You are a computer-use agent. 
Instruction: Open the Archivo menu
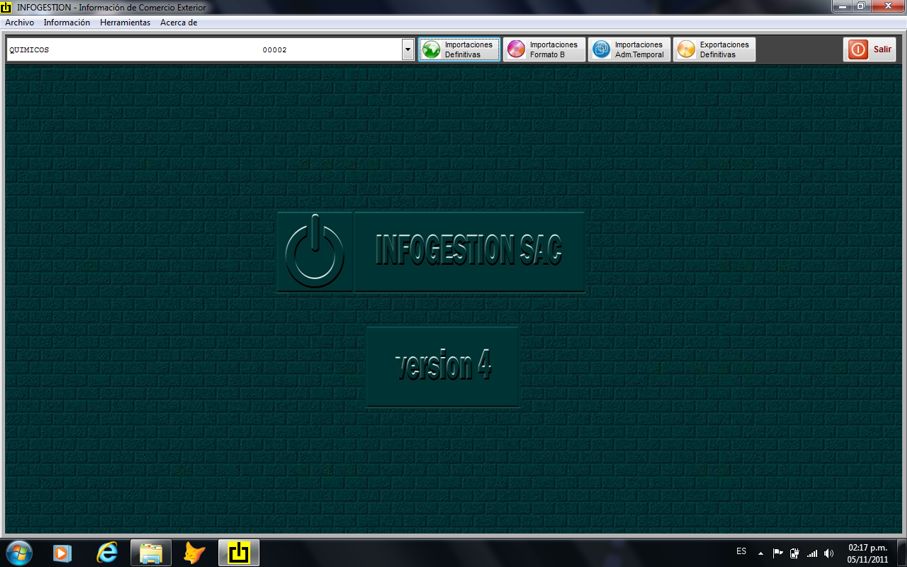click(19, 22)
